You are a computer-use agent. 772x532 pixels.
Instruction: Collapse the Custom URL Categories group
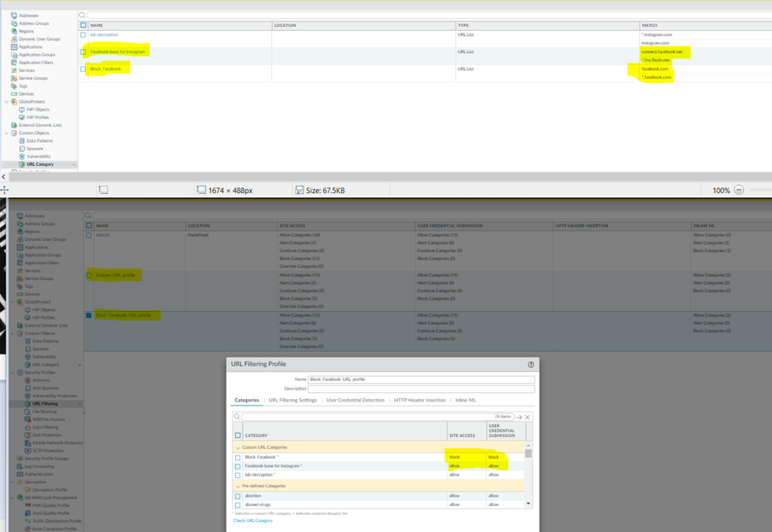tap(238, 447)
